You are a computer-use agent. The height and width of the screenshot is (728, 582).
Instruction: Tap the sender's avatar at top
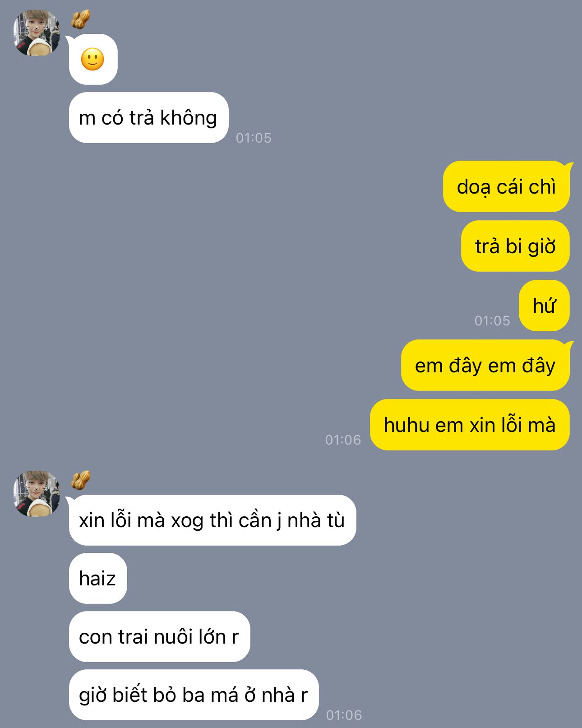37,33
